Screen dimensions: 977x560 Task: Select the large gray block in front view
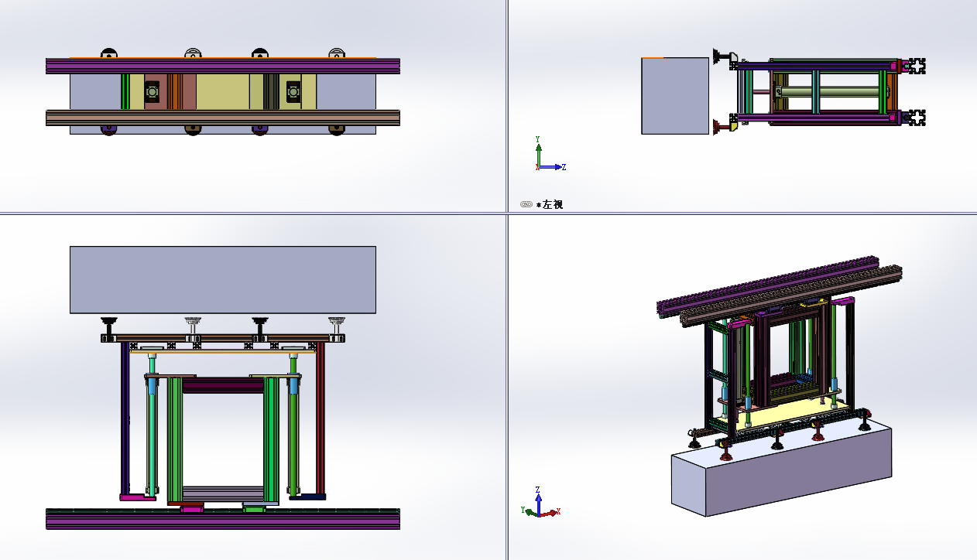pyautogui.click(x=223, y=279)
